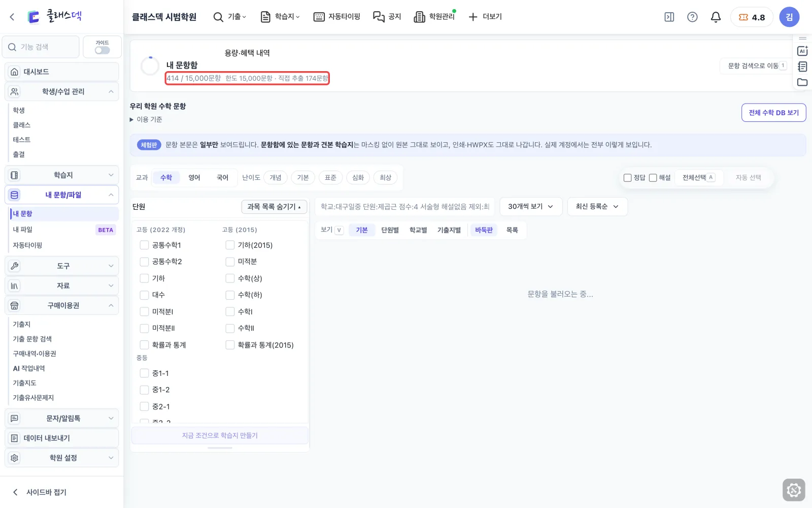
Task: Open 내 파일 BETA item
Action: coord(64,230)
